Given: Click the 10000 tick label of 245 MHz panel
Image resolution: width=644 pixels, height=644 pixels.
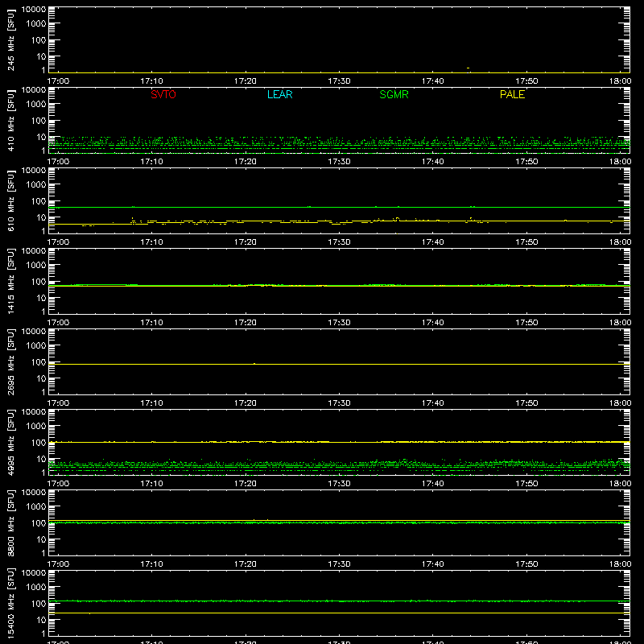Looking at the screenshot, I should point(34,10).
